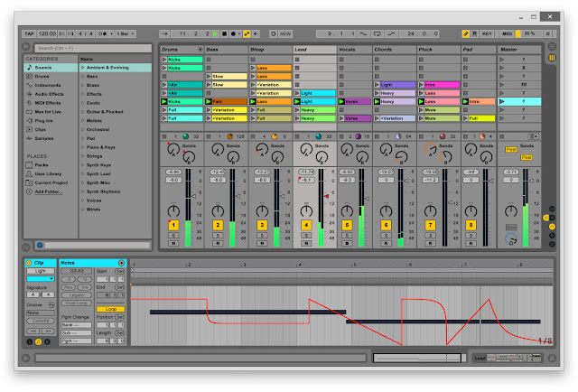
Task: Toggle track 7 Pluck activator button
Action: (x=430, y=225)
